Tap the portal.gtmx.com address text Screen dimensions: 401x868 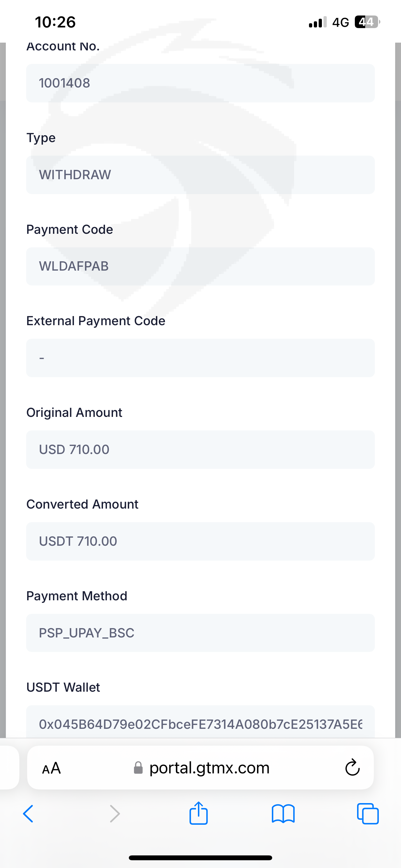tap(209, 768)
